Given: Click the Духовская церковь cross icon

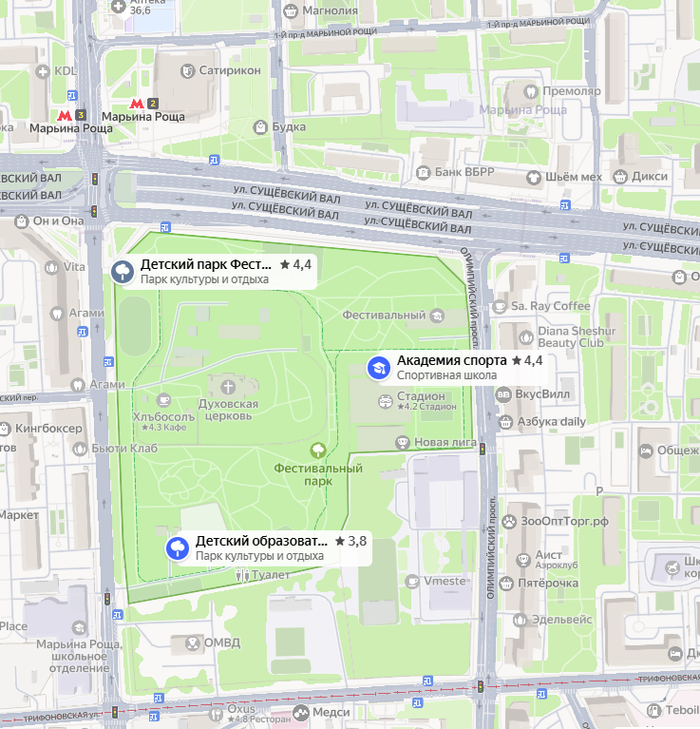Looking at the screenshot, I should point(228,387).
